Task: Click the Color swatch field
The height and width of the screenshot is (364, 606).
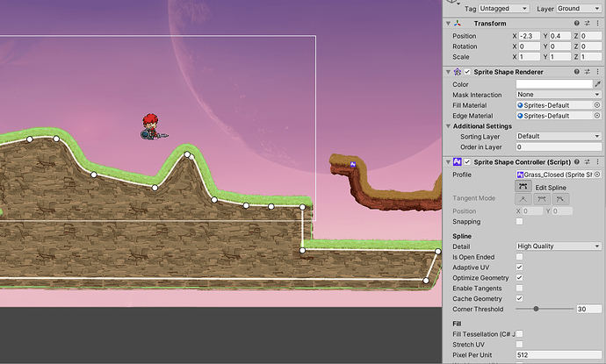Action: point(554,84)
